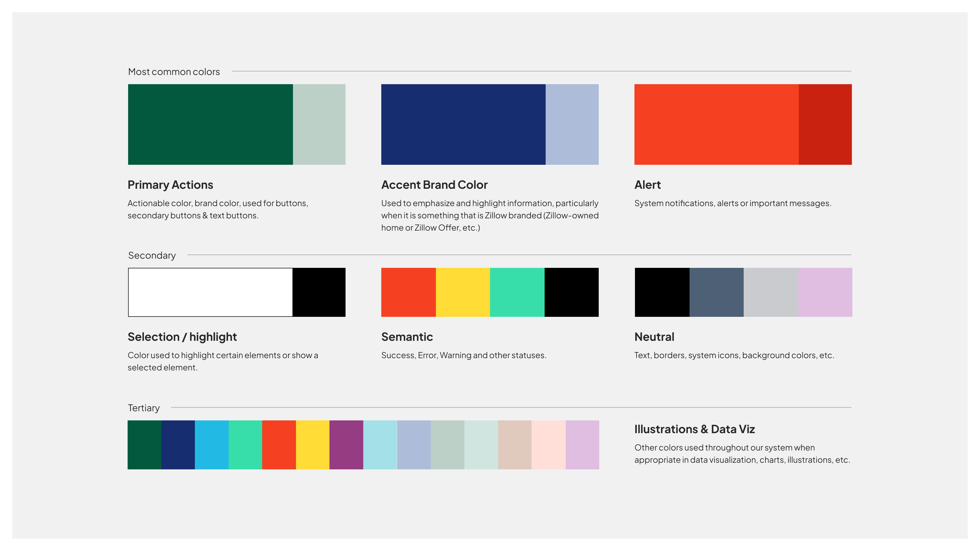
Task: Click the 'Color used to highlight certain elements' text
Action: click(x=223, y=361)
